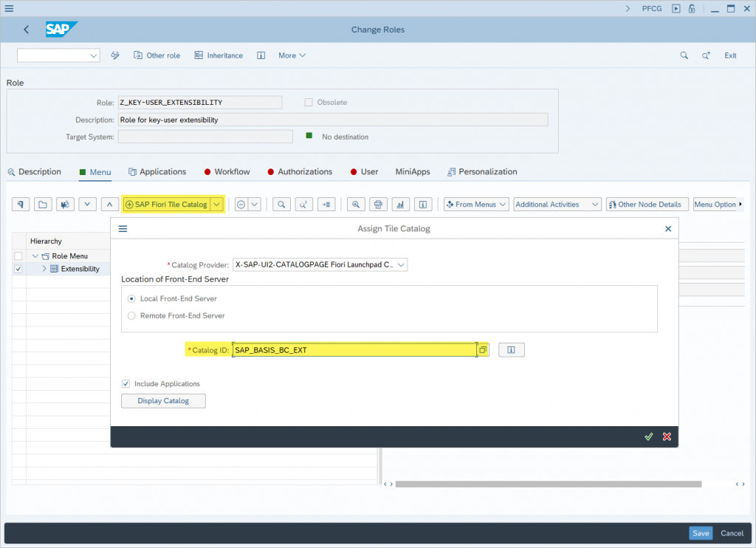
Task: Click the Display Catalog button
Action: point(163,401)
